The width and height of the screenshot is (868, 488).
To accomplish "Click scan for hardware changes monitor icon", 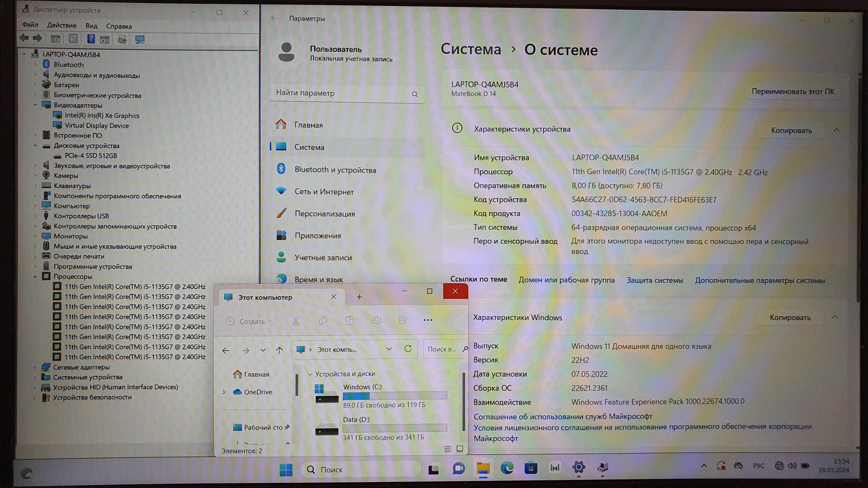I will click(140, 39).
